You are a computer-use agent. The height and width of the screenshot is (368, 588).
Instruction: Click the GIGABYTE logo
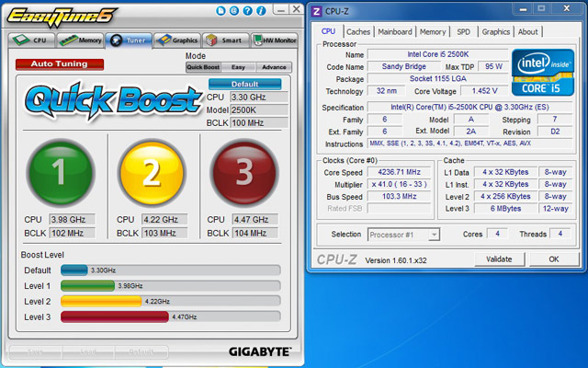coord(260,351)
